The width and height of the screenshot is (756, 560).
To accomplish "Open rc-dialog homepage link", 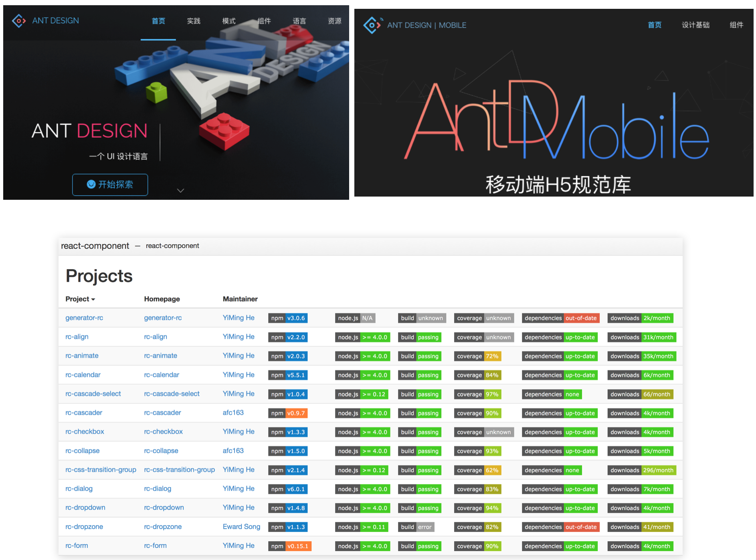I will 158,489.
